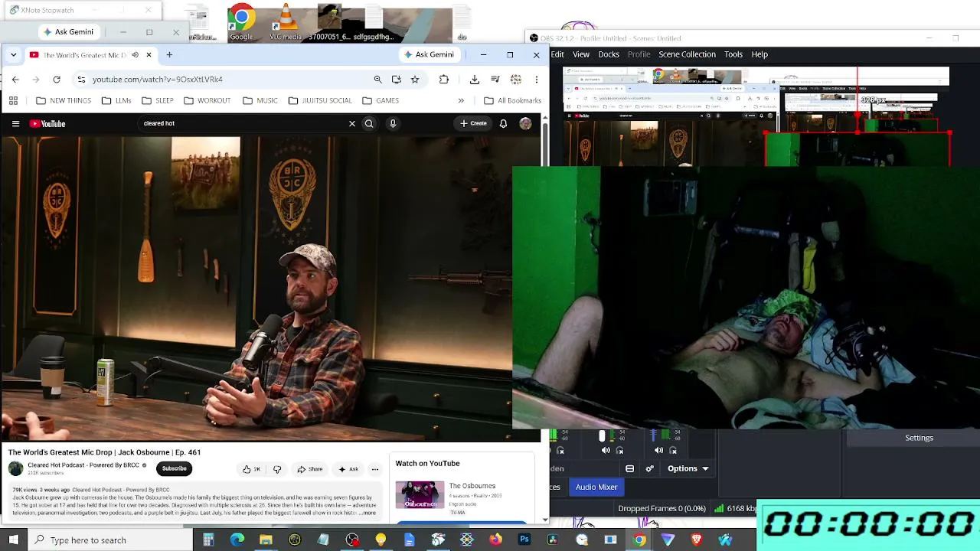This screenshot has width=980, height=551.
Task: Adjust the right OBS mixer channel volume fader
Action: click(655, 436)
